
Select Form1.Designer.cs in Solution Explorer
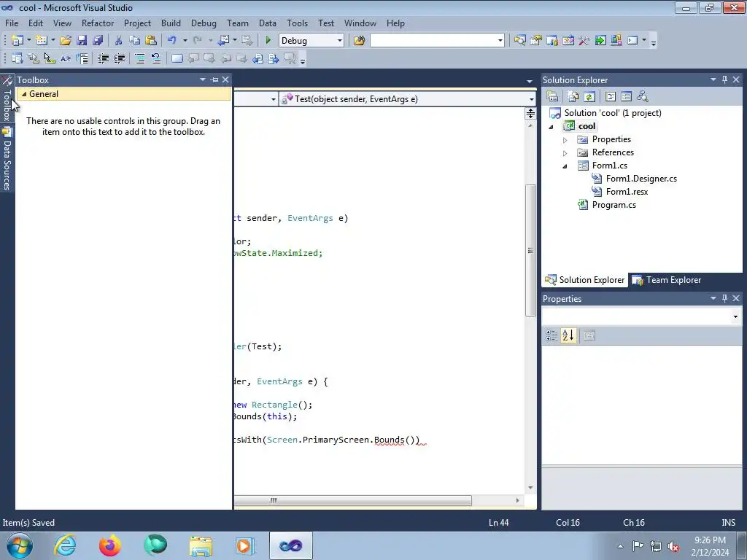(641, 179)
